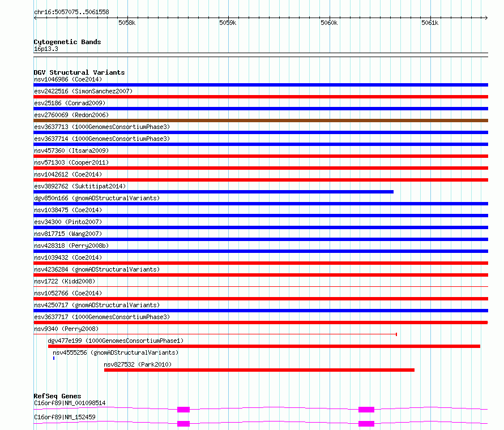The width and height of the screenshot is (504, 430).
Task: Open the esv34300 (Pinto2007) variant label
Action: pos(68,222)
